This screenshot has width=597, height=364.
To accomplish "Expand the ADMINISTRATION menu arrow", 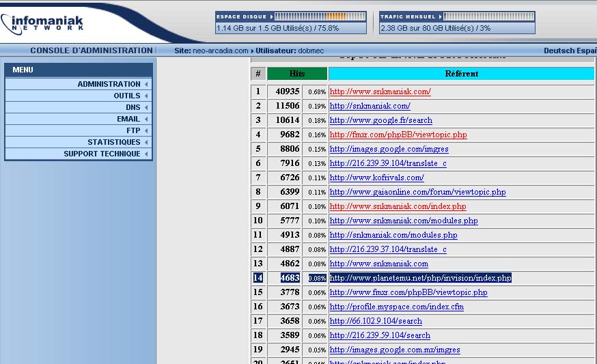I will [146, 84].
